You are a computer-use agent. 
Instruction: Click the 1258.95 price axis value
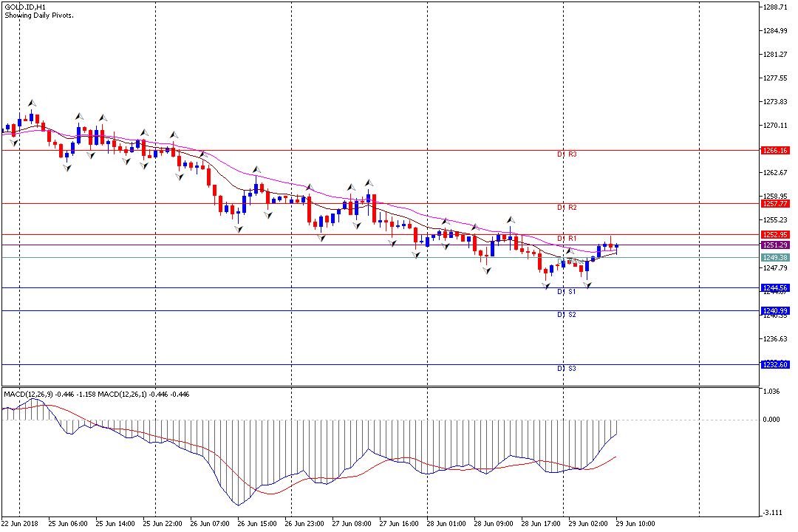775,196
